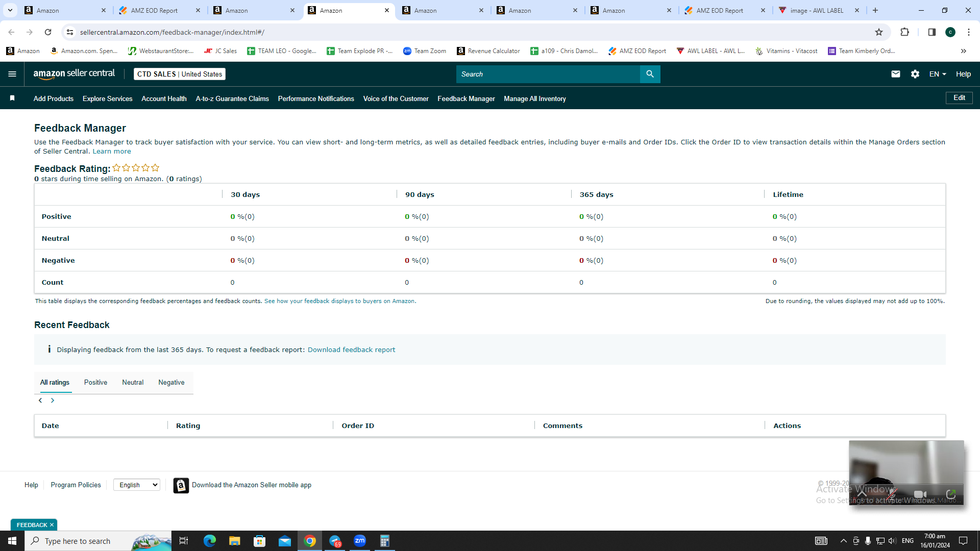Open the Team Zoom bookmark

(425, 51)
